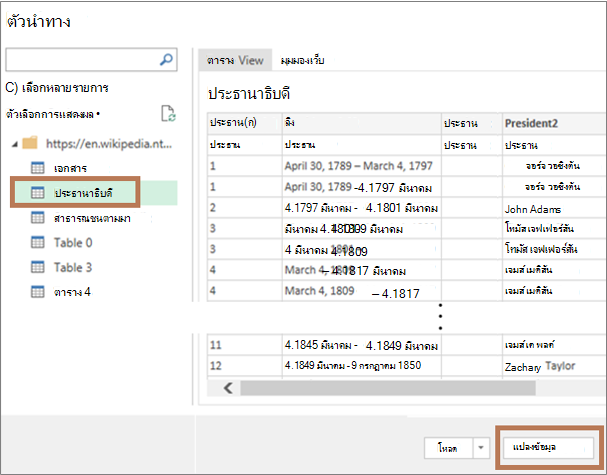Click the Zachary Taylor cell
607x475 pixels.
click(554, 366)
